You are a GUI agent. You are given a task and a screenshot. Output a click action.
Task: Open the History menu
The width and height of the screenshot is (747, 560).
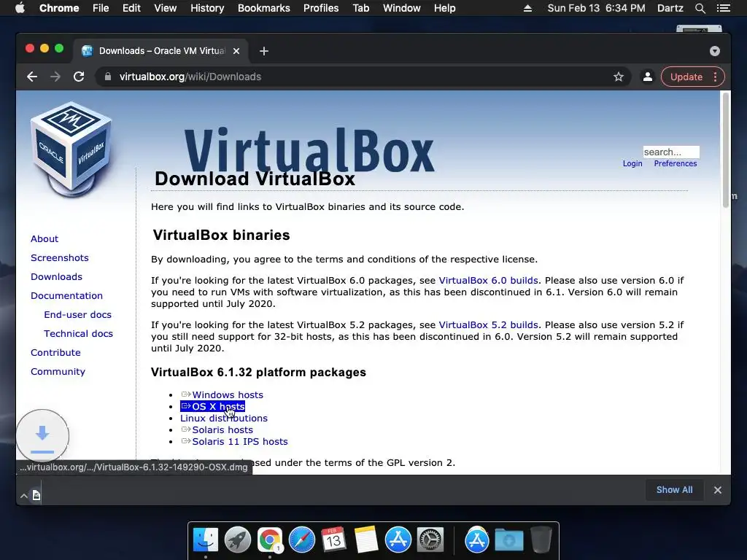pos(207,8)
